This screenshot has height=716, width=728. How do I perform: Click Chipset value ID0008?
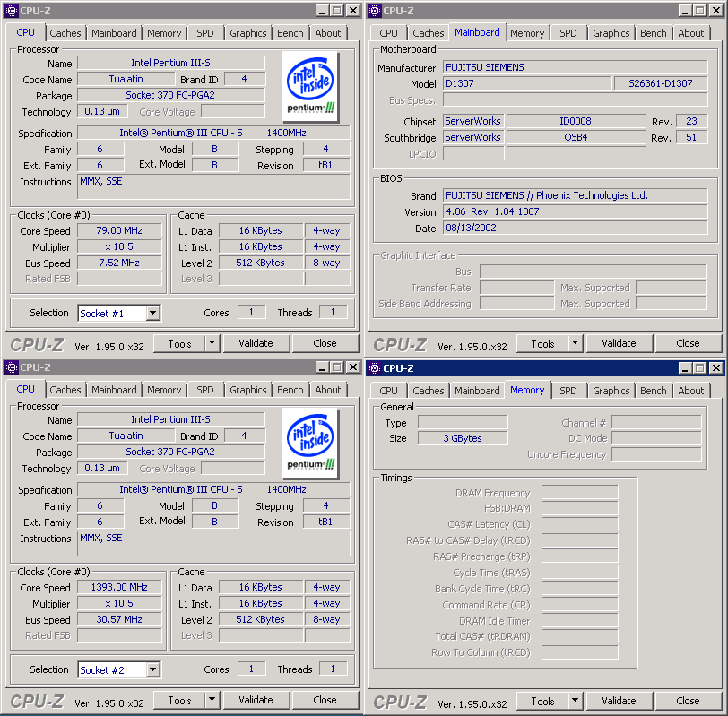[x=576, y=121]
